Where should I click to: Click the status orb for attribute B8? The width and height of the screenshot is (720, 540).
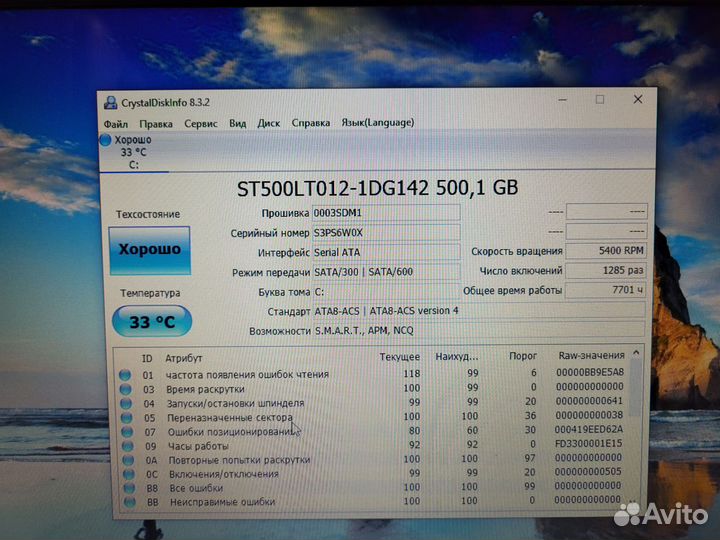[x=129, y=488]
